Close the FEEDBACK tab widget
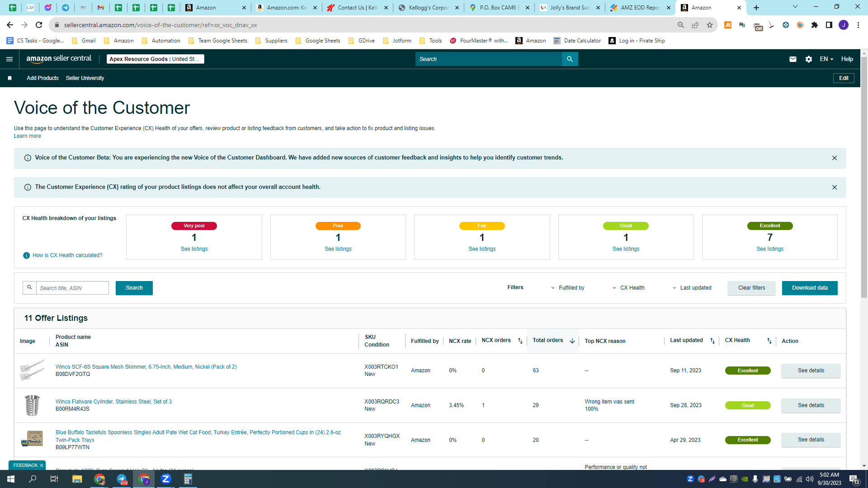The width and height of the screenshot is (868, 488). tap(42, 466)
